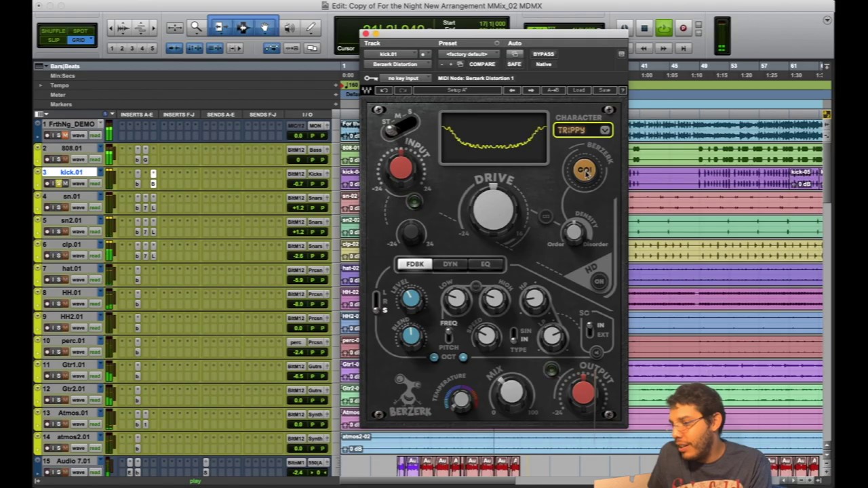Click the I/O column header
This screenshot has width=868, height=488.
tap(307, 115)
